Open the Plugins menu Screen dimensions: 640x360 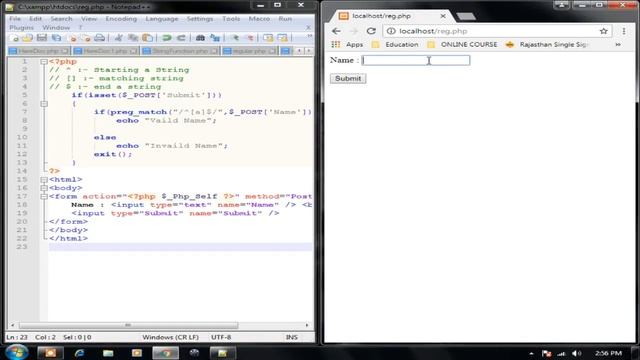(x=21, y=27)
